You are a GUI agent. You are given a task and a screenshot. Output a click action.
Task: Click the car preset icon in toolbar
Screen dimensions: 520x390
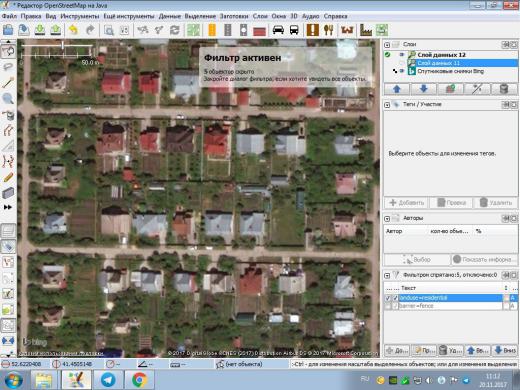pyautogui.click(x=278, y=30)
